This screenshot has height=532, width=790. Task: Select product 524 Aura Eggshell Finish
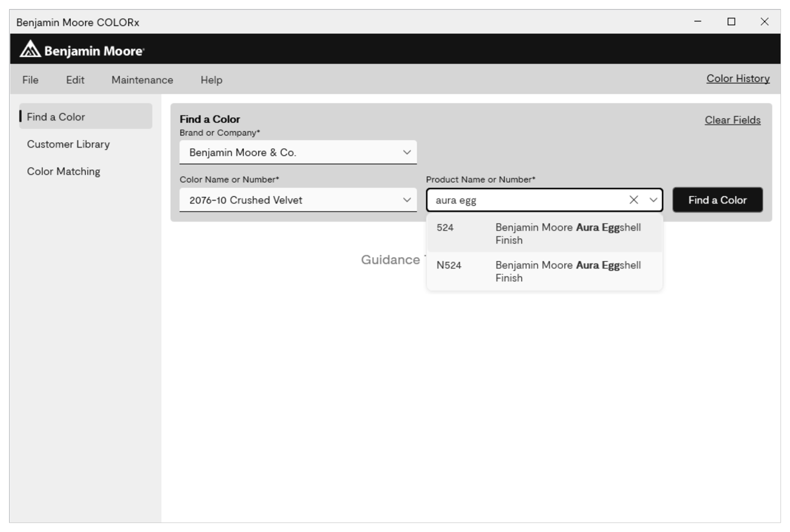coord(544,234)
